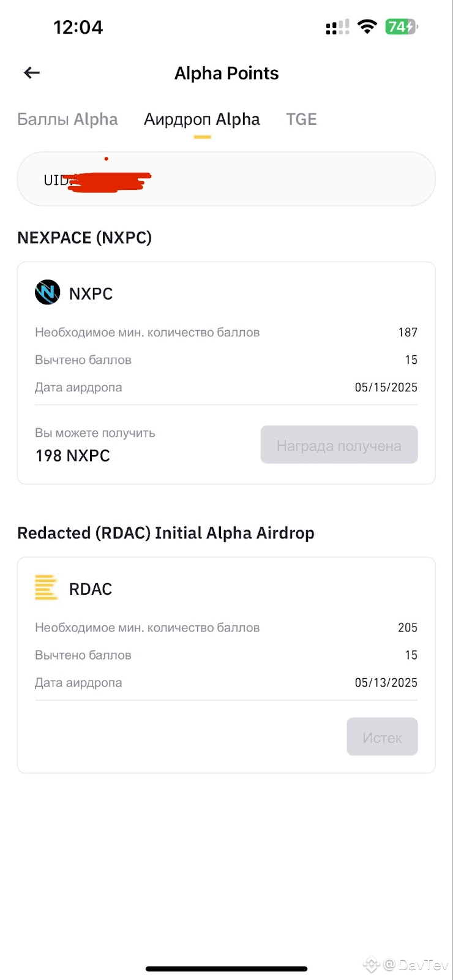Tap the NXPC airdrop date 05/15/2025
The width and height of the screenshot is (453, 980).
(386, 387)
